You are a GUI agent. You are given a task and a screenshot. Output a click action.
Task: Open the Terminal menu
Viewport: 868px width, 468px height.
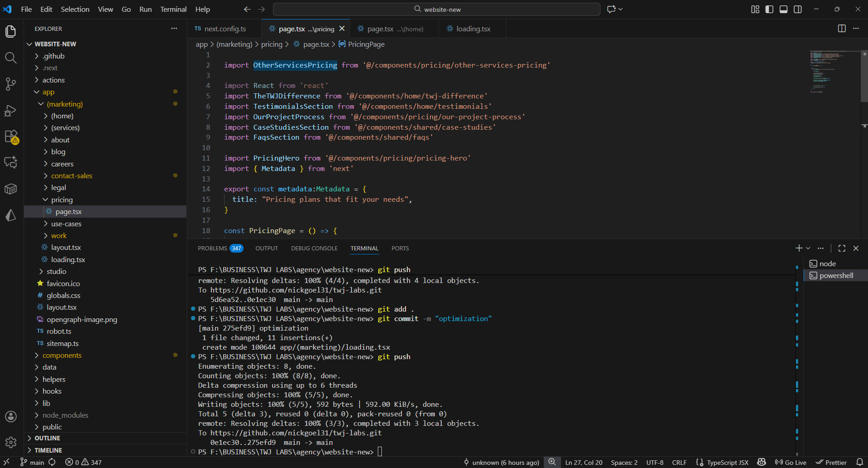pos(173,9)
